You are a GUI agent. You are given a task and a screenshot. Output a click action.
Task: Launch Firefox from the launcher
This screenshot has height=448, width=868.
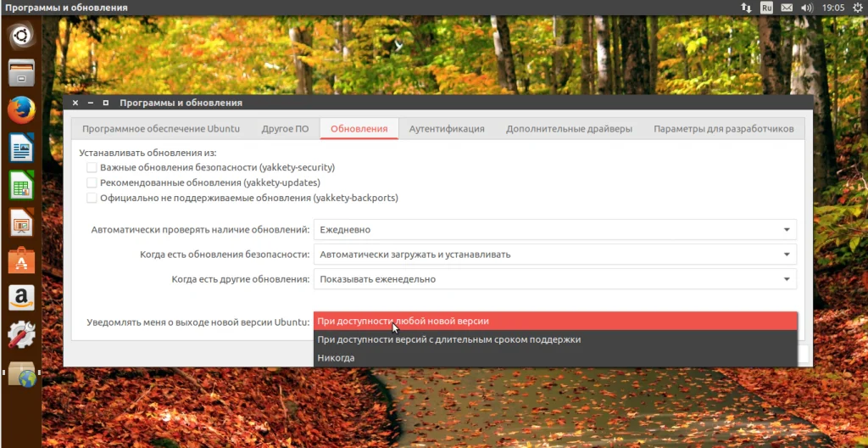coord(21,109)
